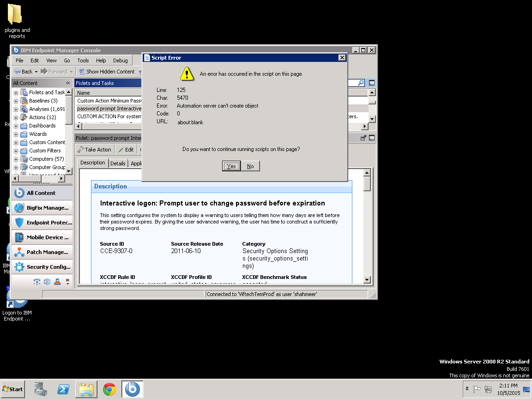The height and width of the screenshot is (399, 532).
Task: Switch to the Details tab
Action: click(118, 163)
